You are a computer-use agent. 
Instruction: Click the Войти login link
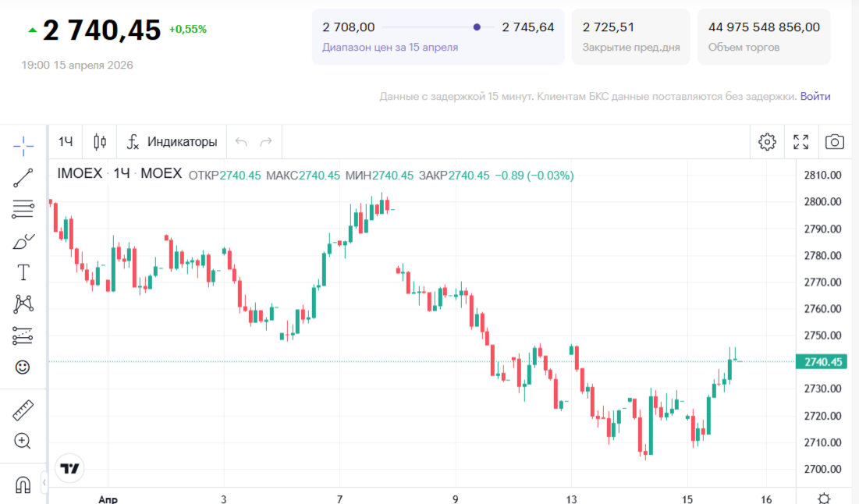point(815,97)
